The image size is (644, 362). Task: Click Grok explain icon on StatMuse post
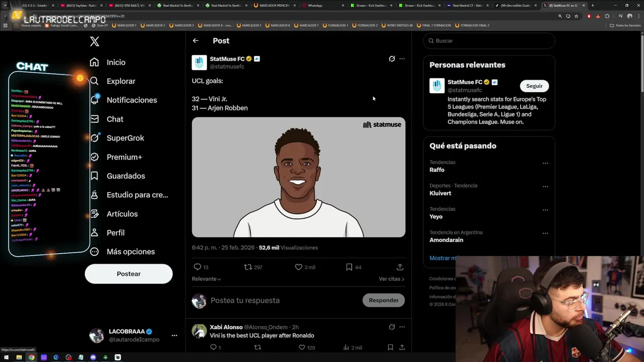pos(392,59)
